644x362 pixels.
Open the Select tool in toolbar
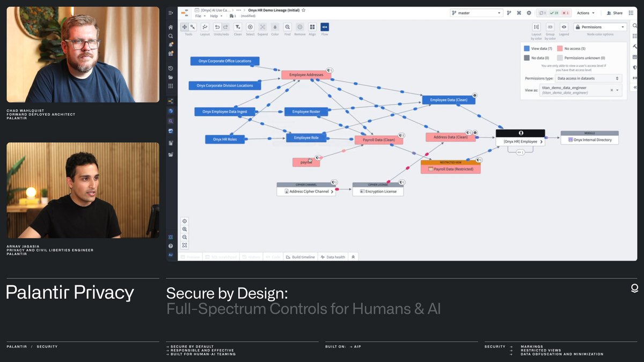(250, 27)
